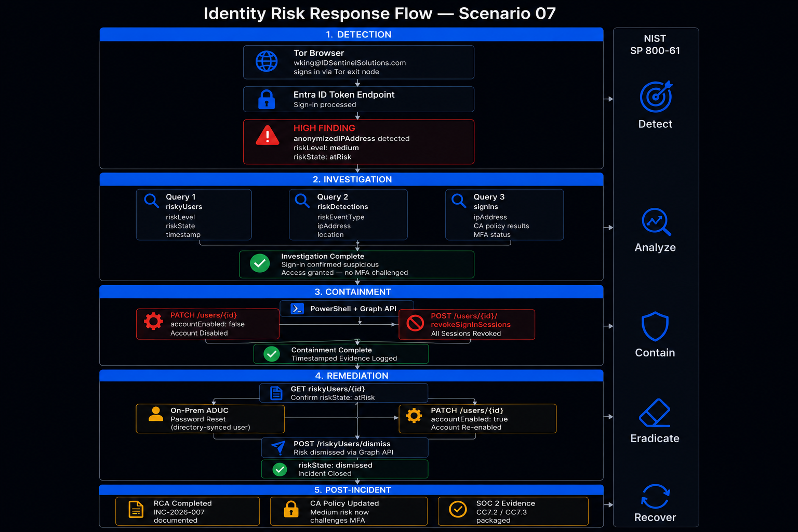Click 'MFA status' under Query 3
Image resolution: width=798 pixels, height=532 pixels.
[x=492, y=235]
